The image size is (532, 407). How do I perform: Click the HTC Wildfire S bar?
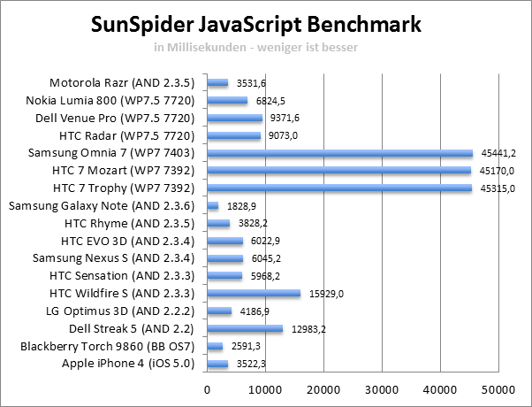pos(254,293)
